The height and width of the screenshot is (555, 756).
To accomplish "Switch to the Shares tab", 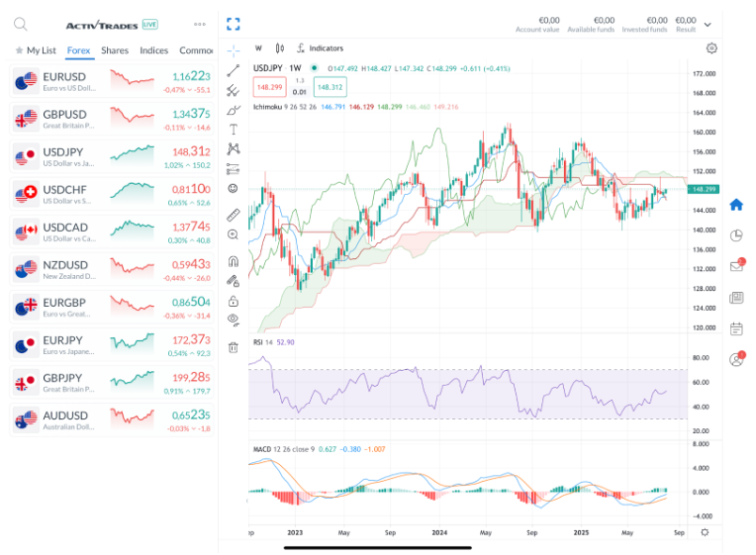I will [115, 50].
